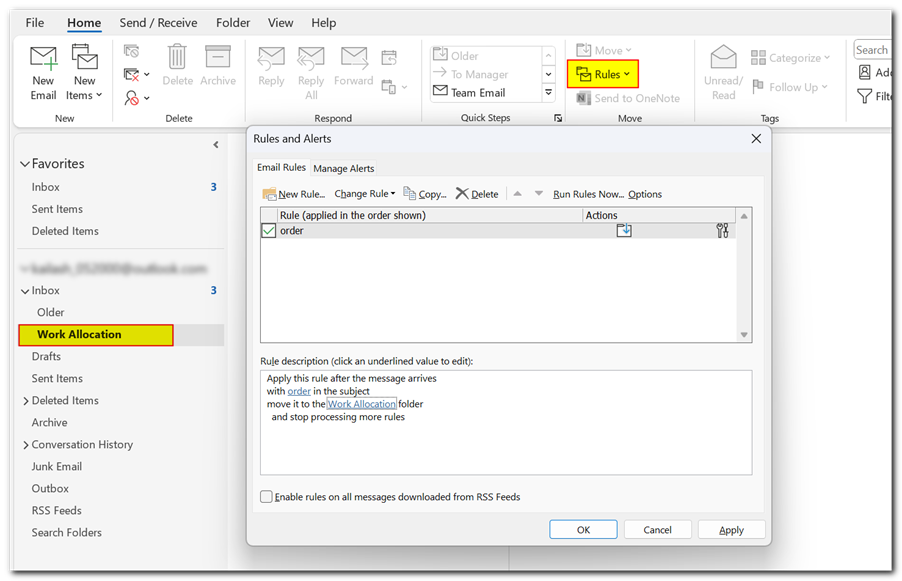Select the Email Rules tab
This screenshot has width=902, height=581.
281,167
